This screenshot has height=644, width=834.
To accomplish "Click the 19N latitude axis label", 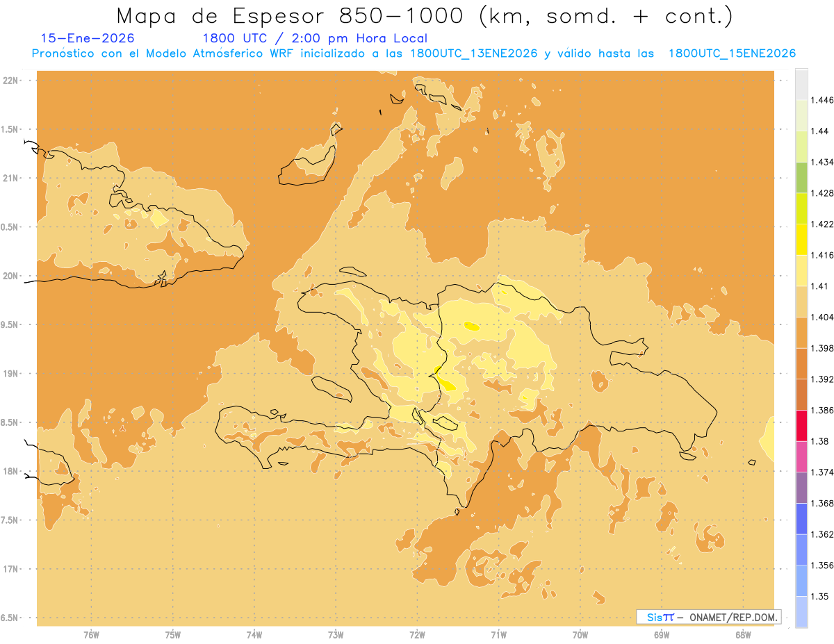I will (x=11, y=373).
